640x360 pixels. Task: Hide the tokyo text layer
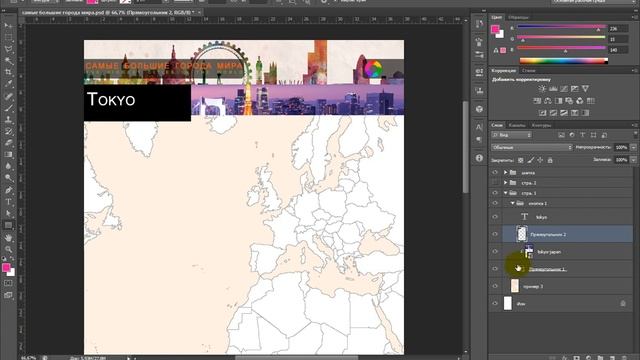coord(495,217)
